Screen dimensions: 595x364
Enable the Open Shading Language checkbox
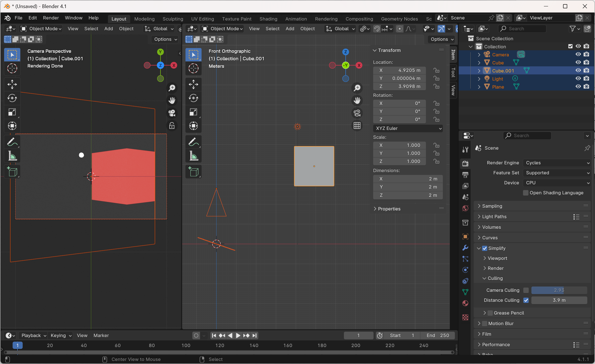[526, 193]
